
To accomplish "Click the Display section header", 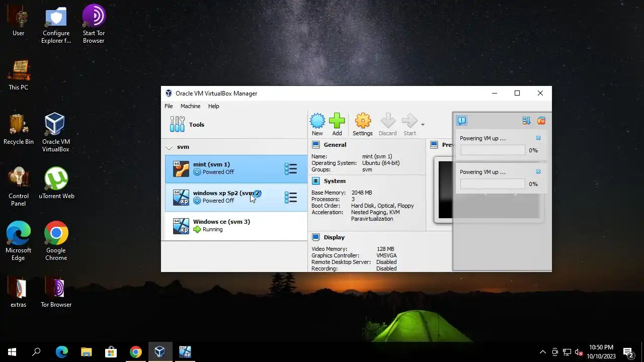I will pos(334,237).
